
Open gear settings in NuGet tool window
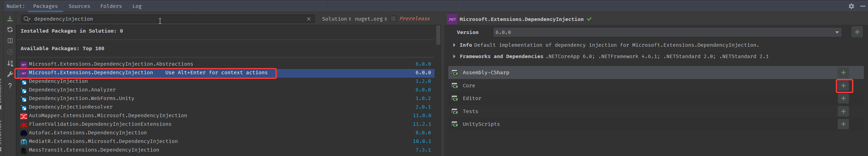(x=851, y=6)
